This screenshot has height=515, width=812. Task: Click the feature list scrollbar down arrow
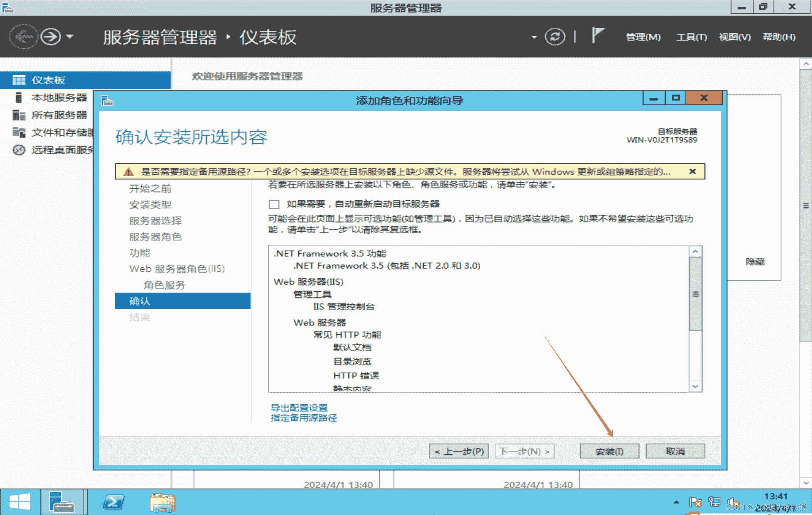[x=695, y=386]
